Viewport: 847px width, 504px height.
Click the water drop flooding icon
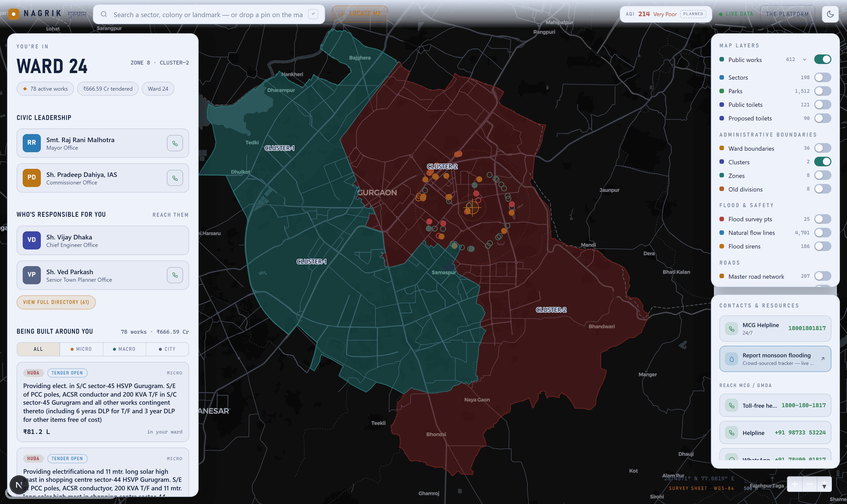(x=732, y=359)
